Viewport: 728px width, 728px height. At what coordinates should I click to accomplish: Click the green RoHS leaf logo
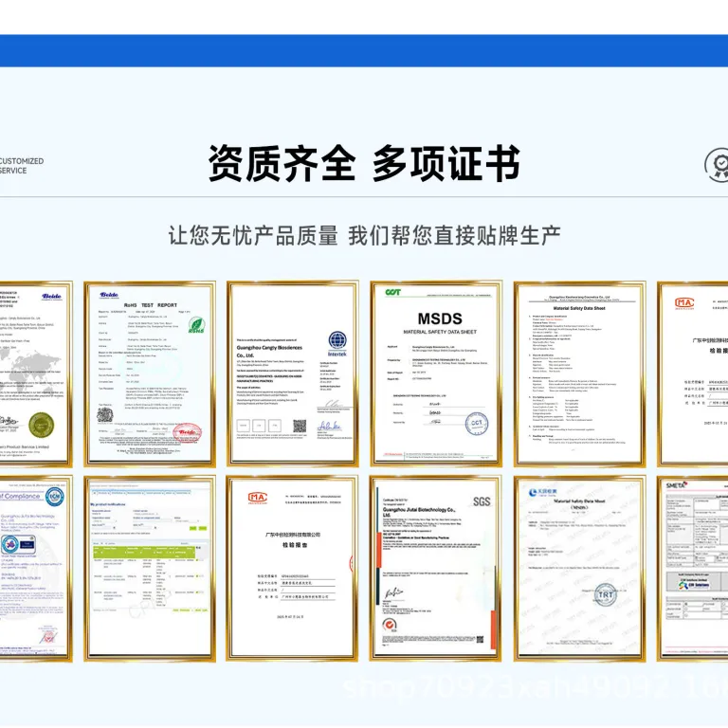pos(196,324)
